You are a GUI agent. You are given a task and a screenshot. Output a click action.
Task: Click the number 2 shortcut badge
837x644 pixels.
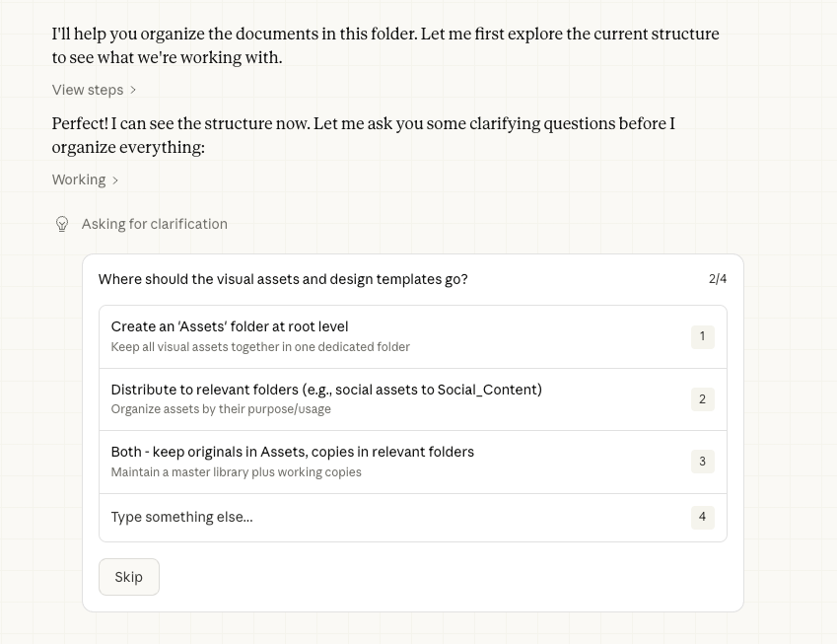702,399
